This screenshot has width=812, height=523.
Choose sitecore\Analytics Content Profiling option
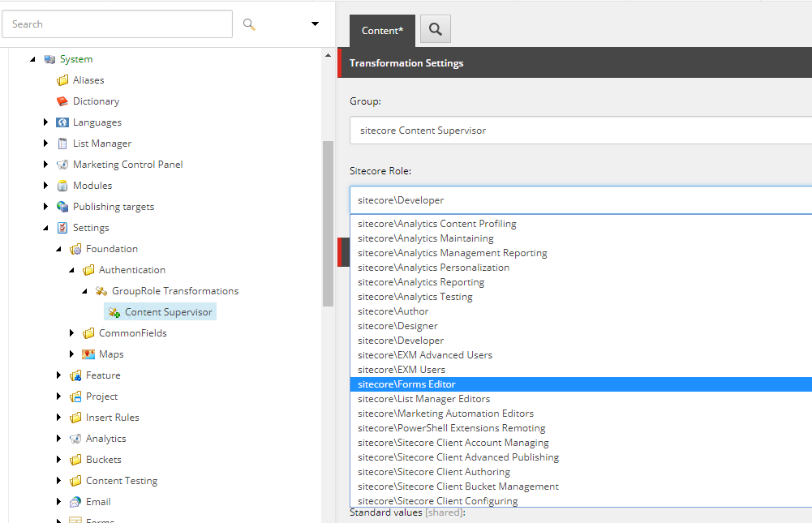pyautogui.click(x=581, y=224)
